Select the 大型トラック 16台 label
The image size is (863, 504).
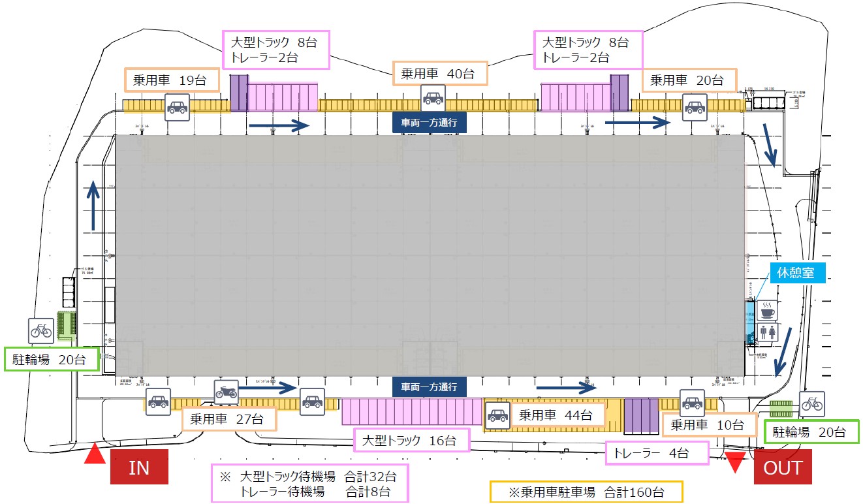[x=411, y=440]
